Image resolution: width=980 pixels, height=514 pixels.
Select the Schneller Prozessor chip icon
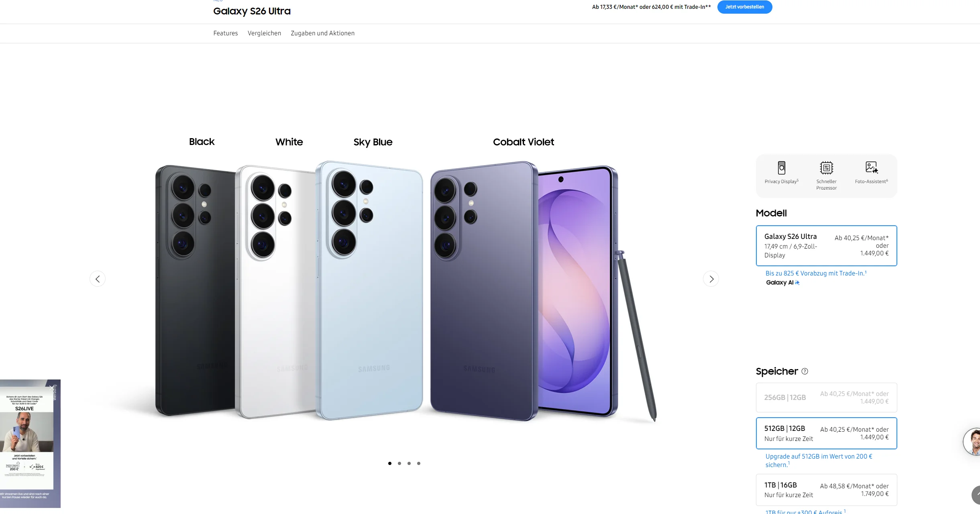[826, 168]
